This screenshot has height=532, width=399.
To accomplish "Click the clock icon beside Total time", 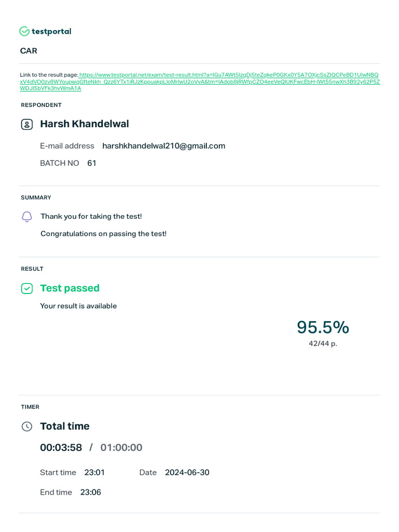I will 26,427.
